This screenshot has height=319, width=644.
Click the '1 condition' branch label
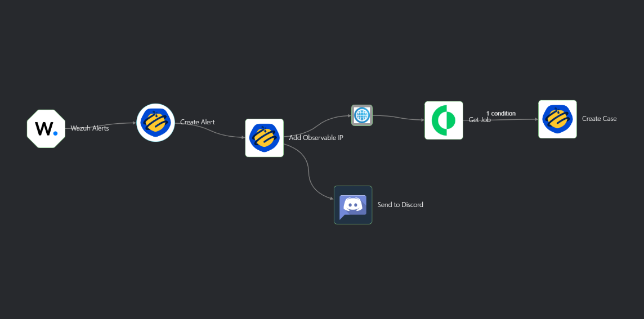click(x=500, y=113)
